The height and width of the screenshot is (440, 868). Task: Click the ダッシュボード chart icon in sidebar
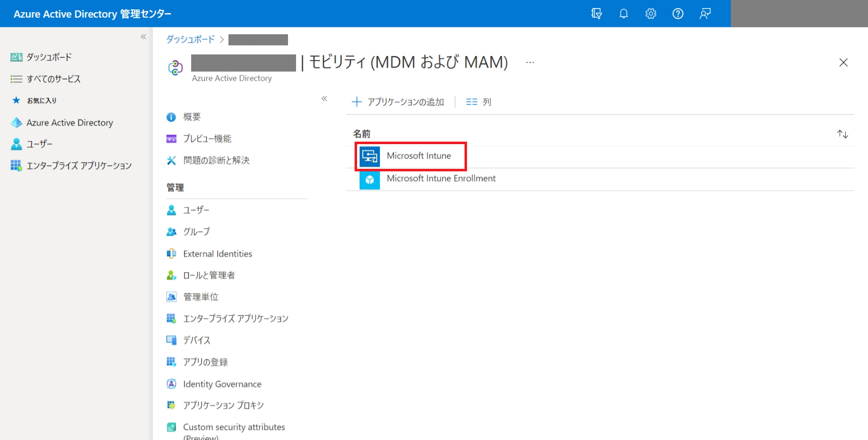(16, 57)
